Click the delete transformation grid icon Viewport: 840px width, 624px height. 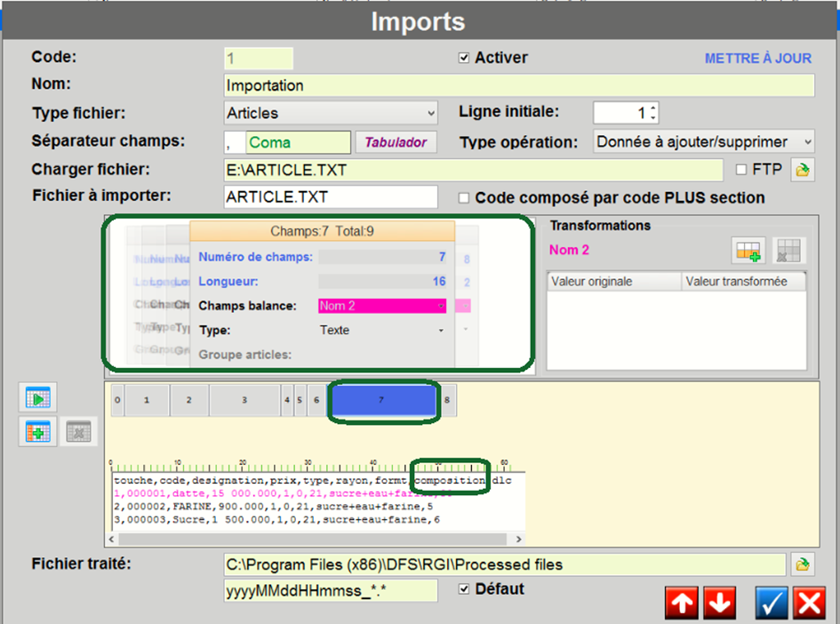[788, 252]
